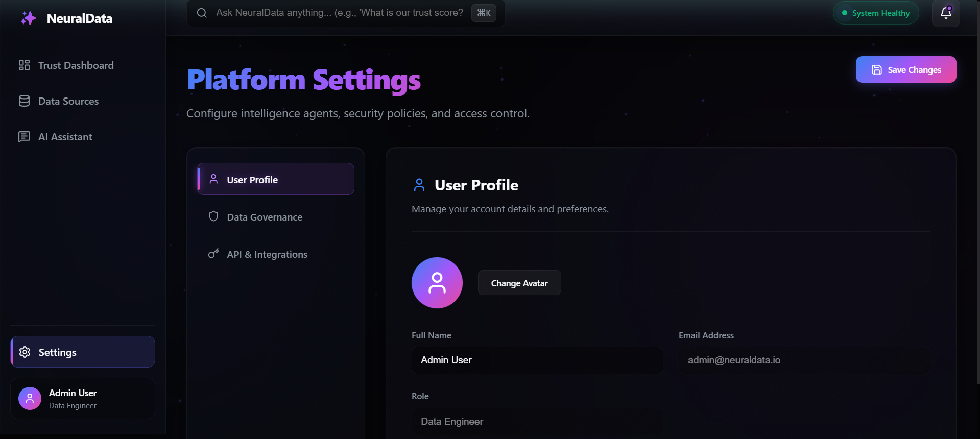980x439 pixels.
Task: Click the Change Avatar button
Action: [519, 282]
